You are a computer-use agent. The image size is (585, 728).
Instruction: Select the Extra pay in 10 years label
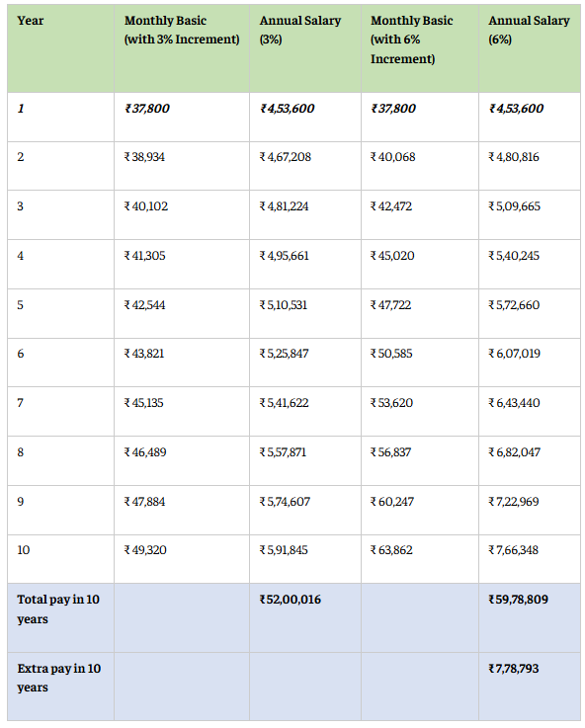coord(59,678)
